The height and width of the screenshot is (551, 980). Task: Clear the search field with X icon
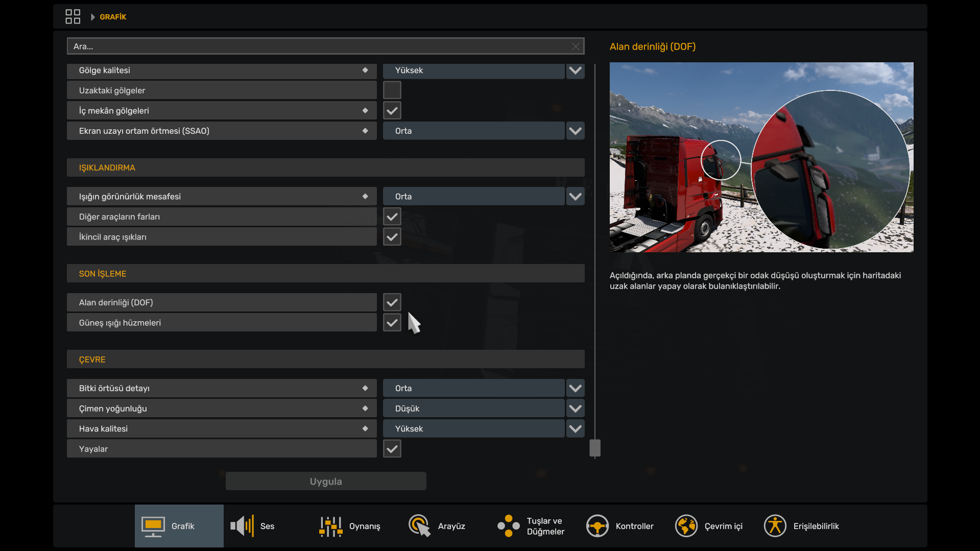[576, 46]
